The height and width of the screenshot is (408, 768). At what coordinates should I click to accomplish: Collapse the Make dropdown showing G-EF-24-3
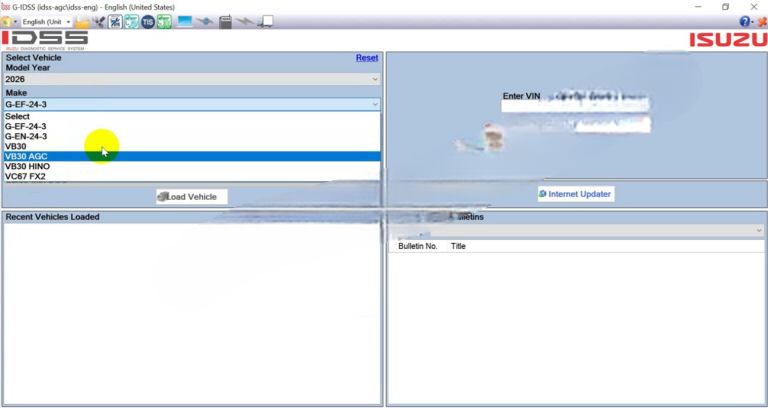(x=192, y=104)
